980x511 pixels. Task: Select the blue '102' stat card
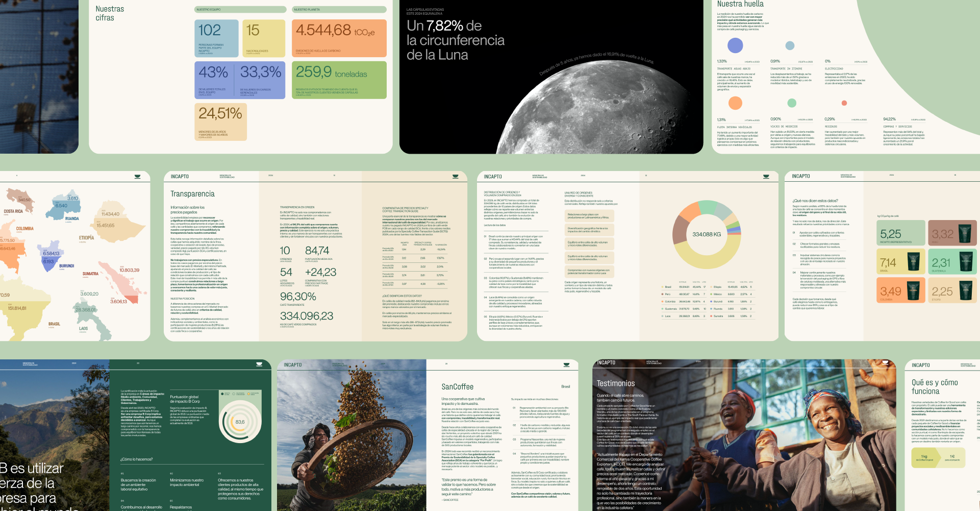[x=217, y=38]
